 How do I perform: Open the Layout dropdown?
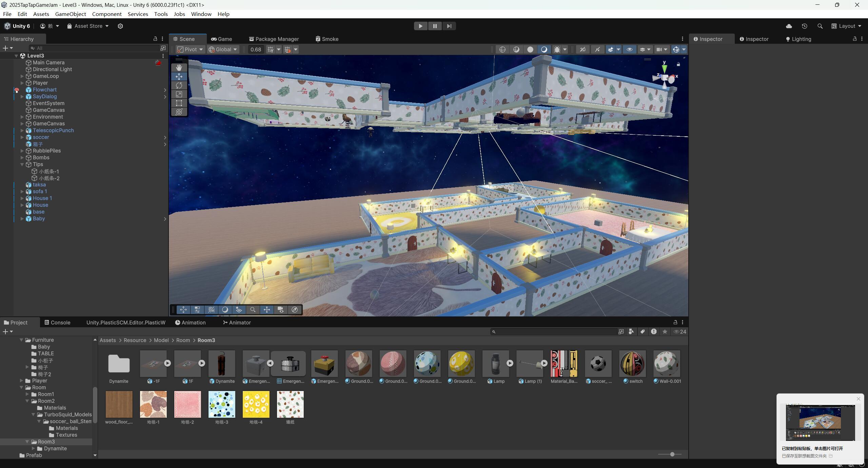tap(846, 26)
